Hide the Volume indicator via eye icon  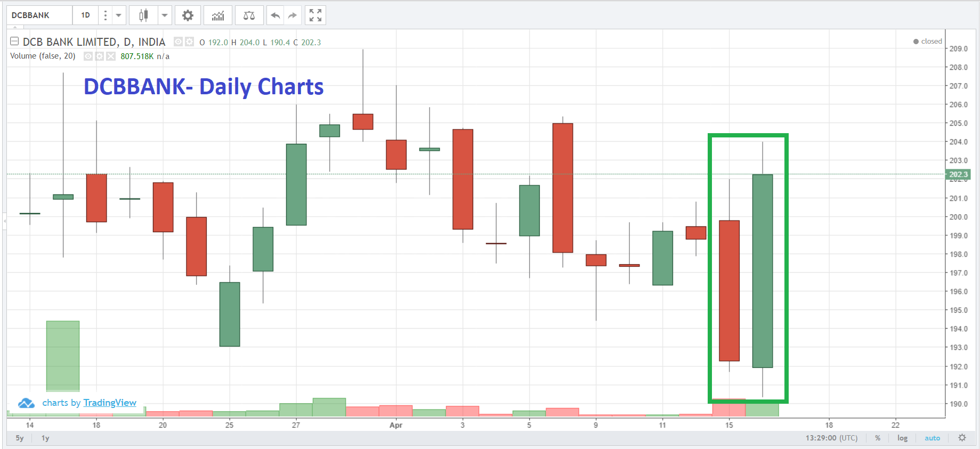pos(88,56)
